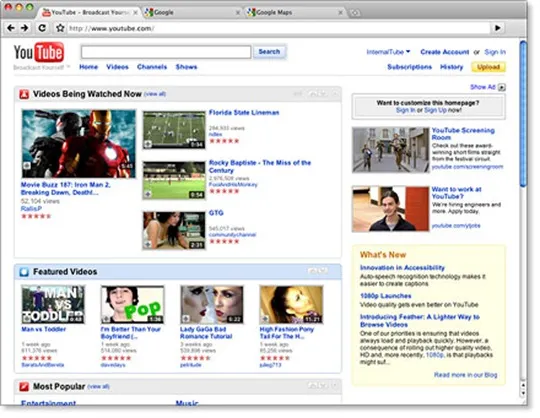Click the Featured Videos blue header icon
Viewport: 540px width, 418px height.
[24, 272]
